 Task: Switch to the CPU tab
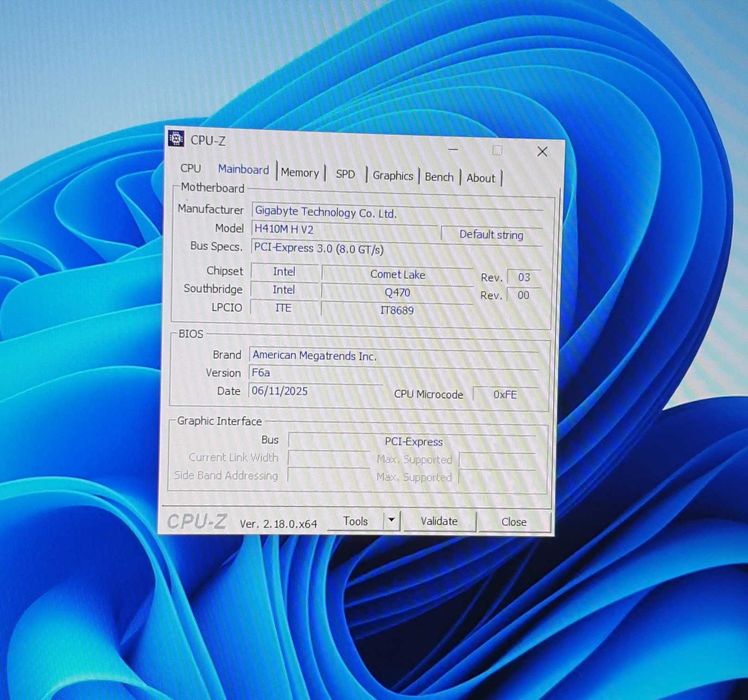tap(190, 168)
